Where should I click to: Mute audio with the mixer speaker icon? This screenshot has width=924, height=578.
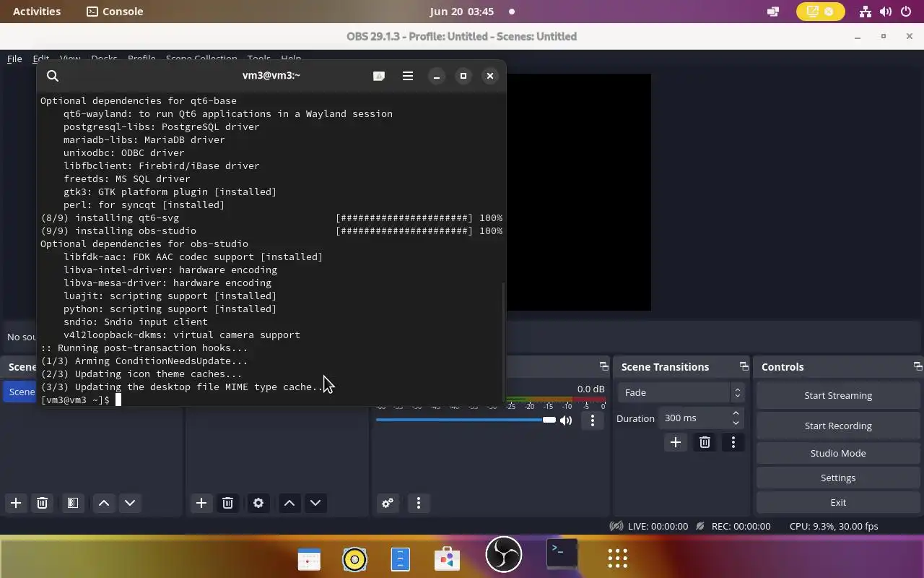pyautogui.click(x=566, y=420)
